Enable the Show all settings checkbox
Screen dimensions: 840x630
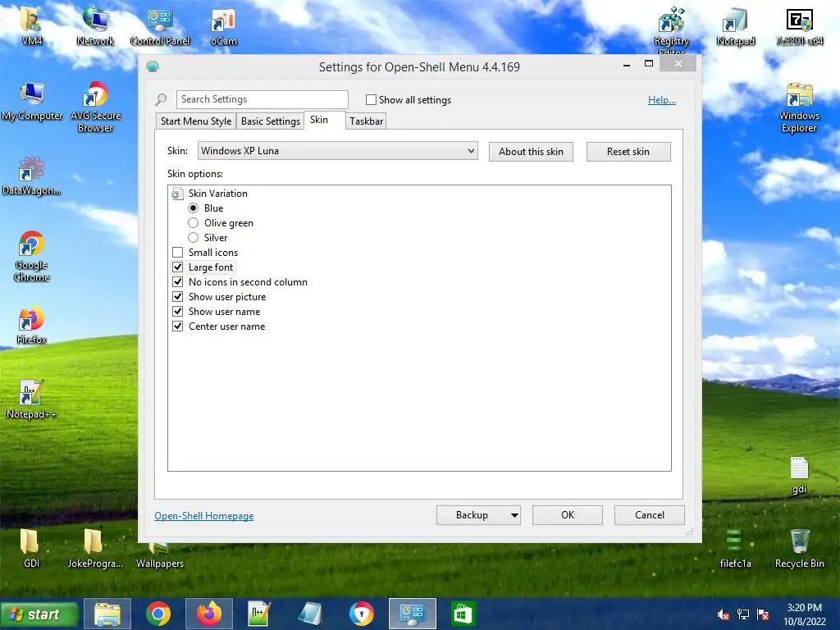[371, 99]
